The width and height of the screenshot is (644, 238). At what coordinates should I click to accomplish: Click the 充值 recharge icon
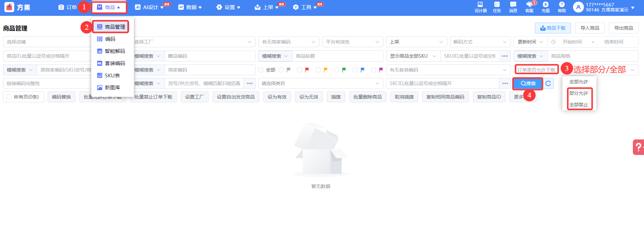coord(546,7)
